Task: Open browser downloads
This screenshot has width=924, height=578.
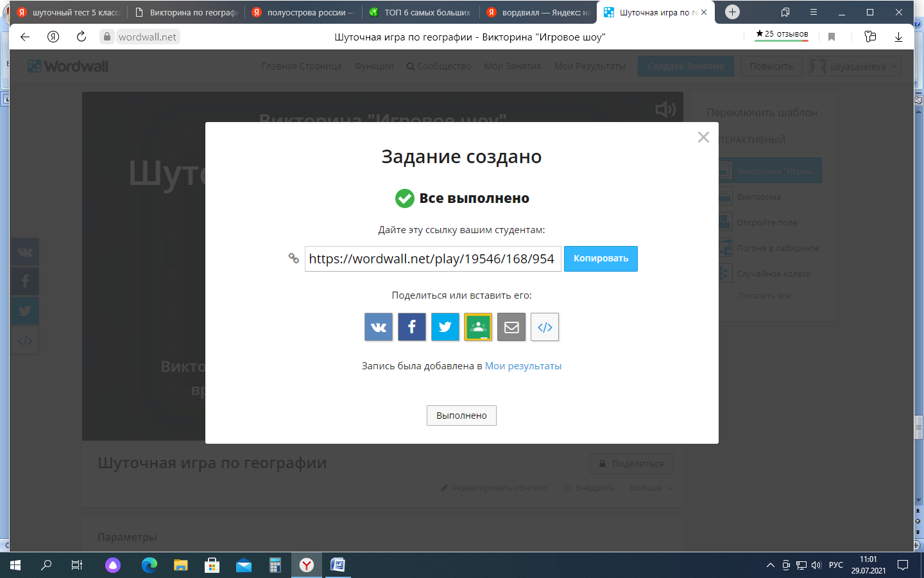Action: (x=898, y=37)
